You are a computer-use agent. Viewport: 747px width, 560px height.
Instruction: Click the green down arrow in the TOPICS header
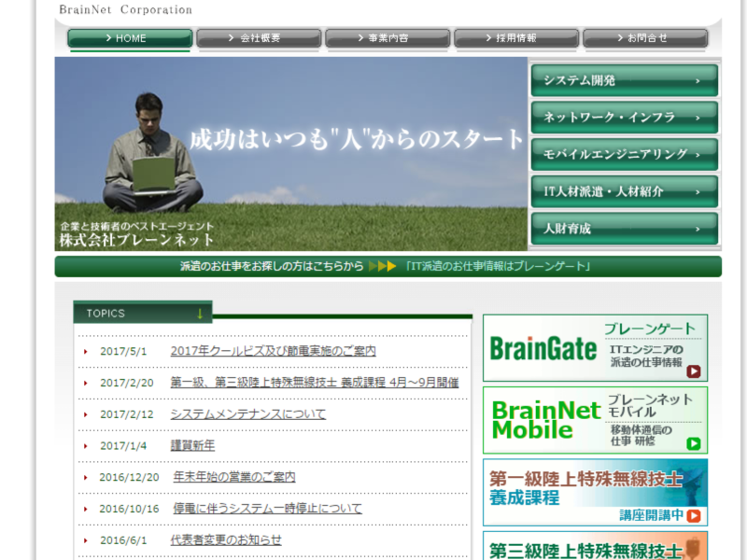point(200,313)
